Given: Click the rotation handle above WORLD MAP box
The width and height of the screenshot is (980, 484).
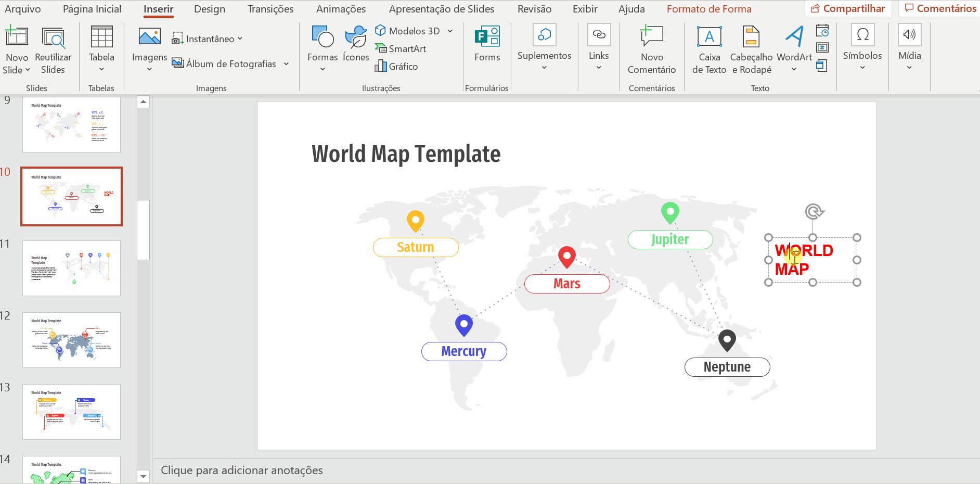Looking at the screenshot, I should coord(814,212).
